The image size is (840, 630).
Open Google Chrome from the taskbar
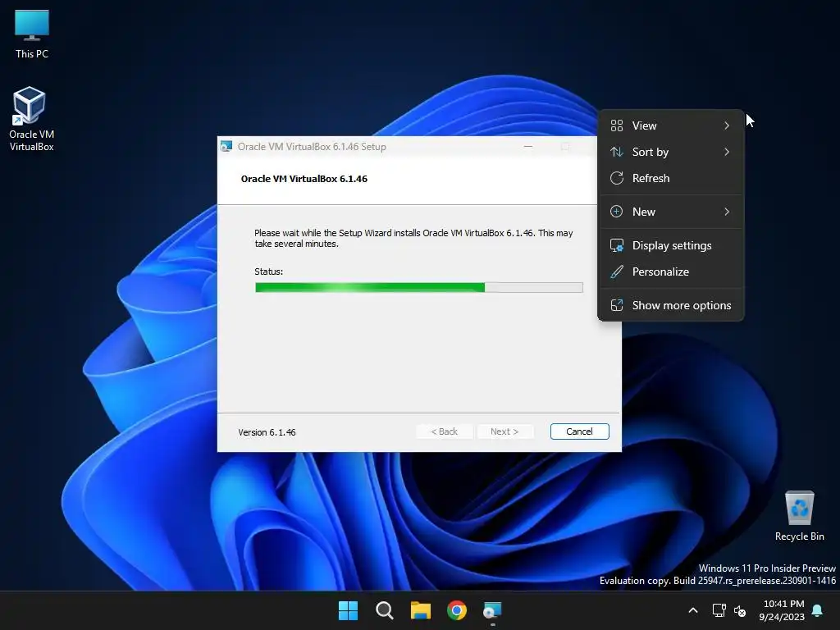click(x=457, y=610)
